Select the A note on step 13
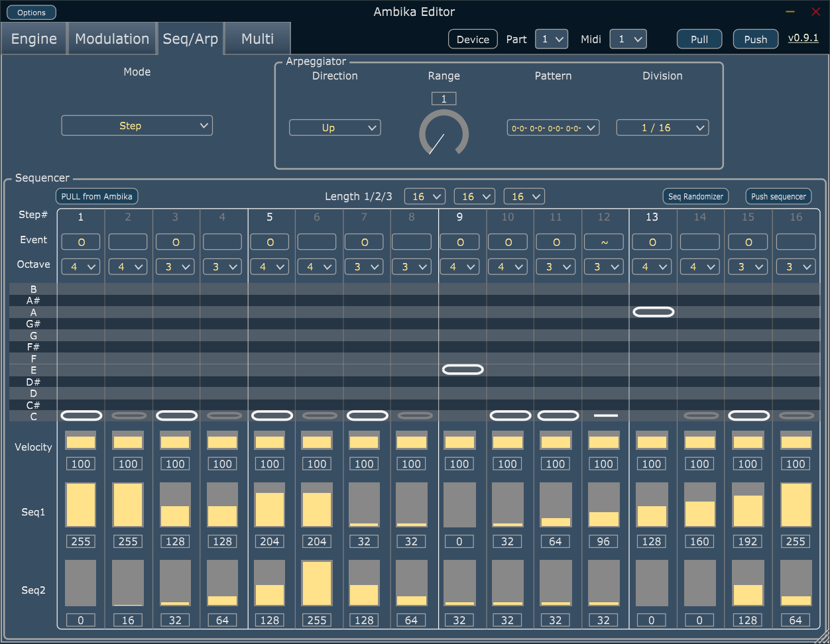 click(654, 312)
